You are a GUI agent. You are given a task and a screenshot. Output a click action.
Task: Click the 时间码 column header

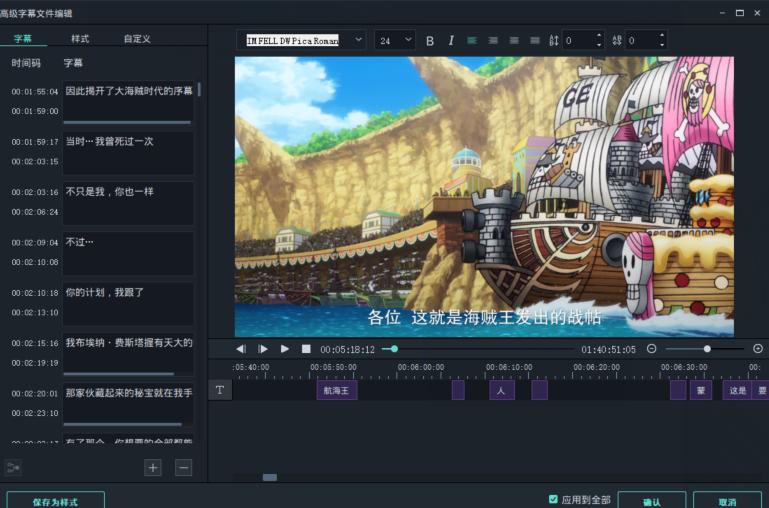pos(26,63)
